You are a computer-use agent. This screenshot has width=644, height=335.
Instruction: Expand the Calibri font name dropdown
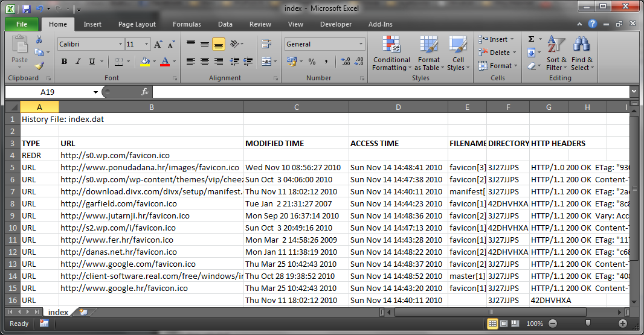tap(119, 45)
